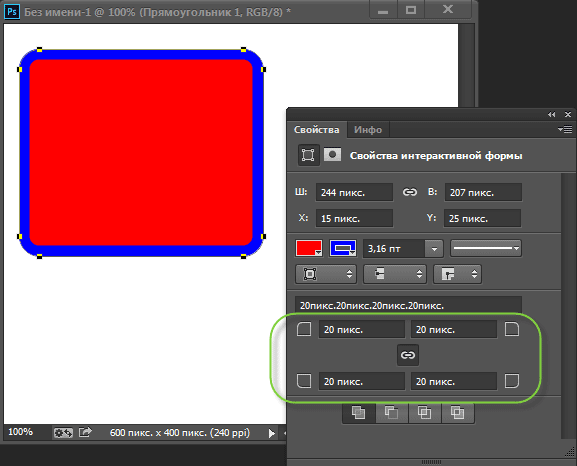Select the Subtract Front Shape icon
Screen dimensions: 577x466
391,413
